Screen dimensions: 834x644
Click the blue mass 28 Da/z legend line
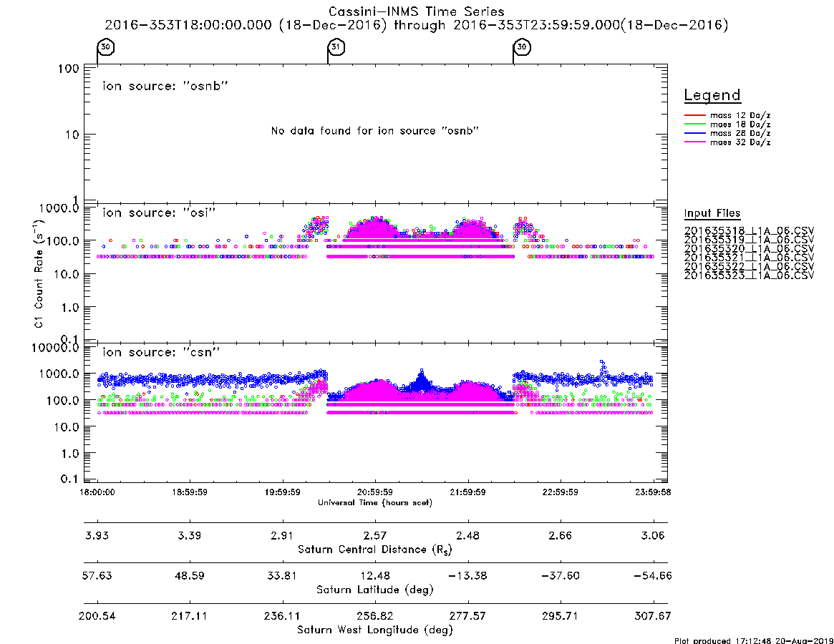click(694, 134)
